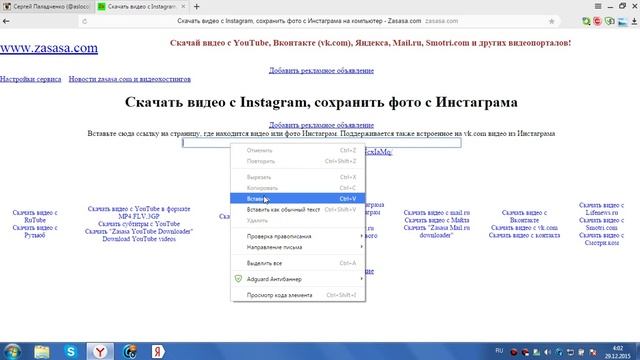Click the Instagram link input field
640x360 pixels.
[x=322, y=142]
